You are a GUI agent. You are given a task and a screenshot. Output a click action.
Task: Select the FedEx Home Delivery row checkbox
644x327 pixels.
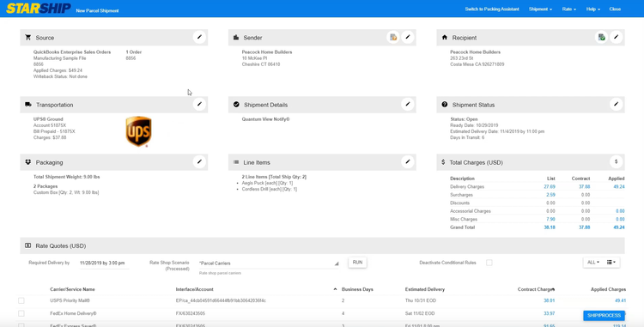[x=21, y=313]
